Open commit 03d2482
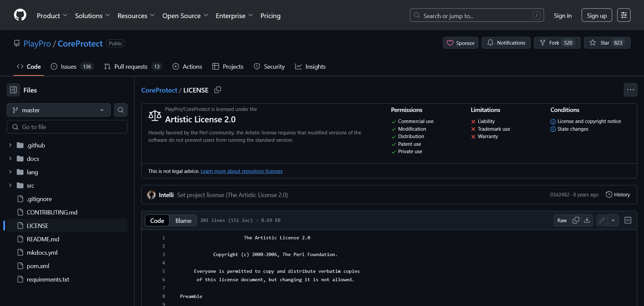644x306 pixels. point(559,195)
